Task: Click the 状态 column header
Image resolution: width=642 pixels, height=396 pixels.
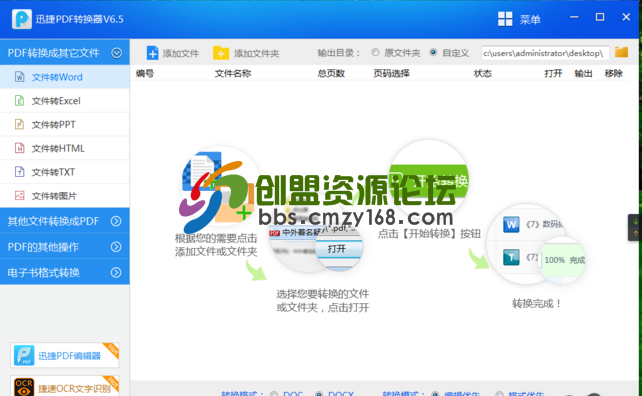Action: pos(483,73)
